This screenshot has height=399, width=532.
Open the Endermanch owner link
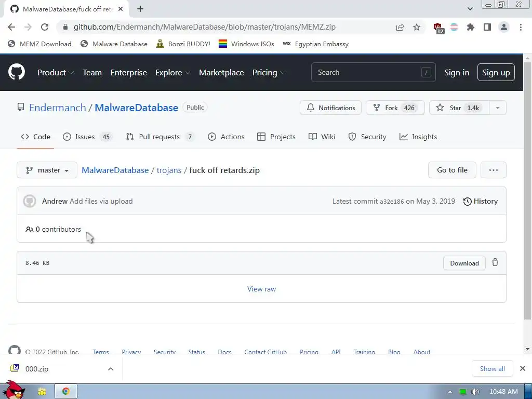pos(58,108)
